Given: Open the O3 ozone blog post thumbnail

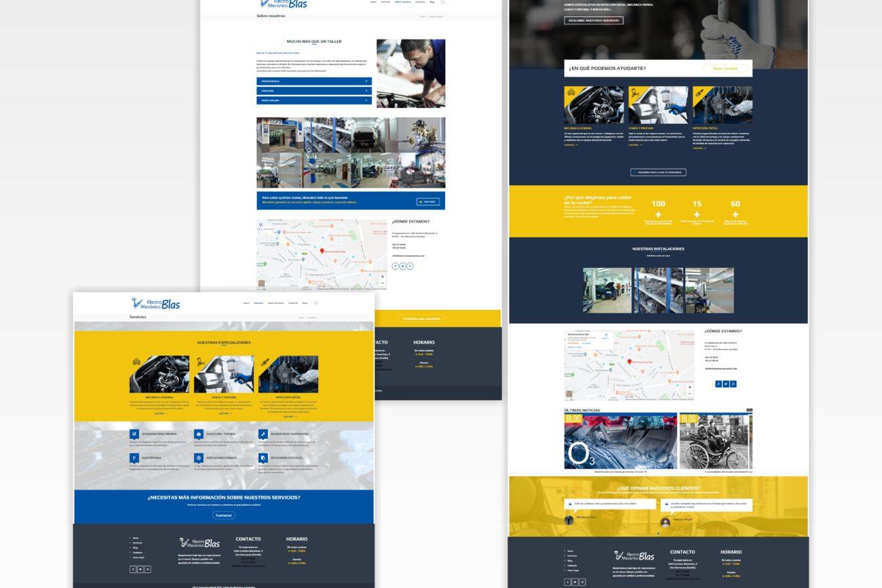Looking at the screenshot, I should (620, 441).
